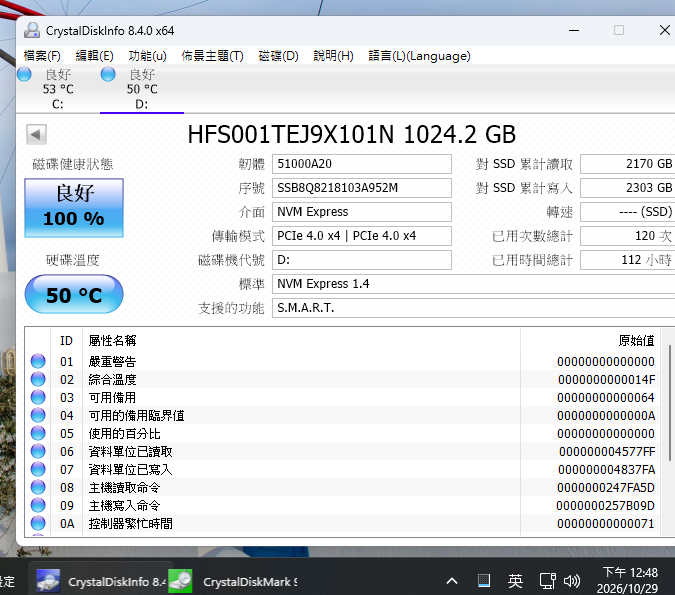This screenshot has height=595, width=675.
Task: Click the 對 SSD 累計讀取 2170 GB value
Action: (x=628, y=164)
